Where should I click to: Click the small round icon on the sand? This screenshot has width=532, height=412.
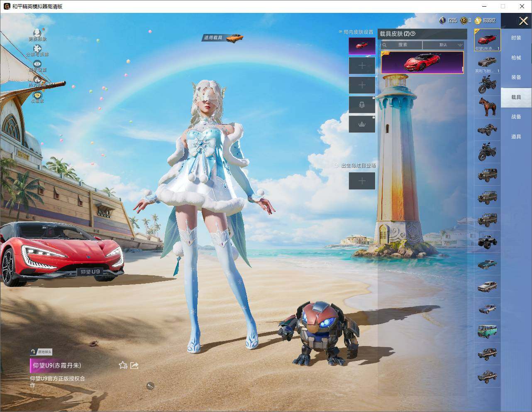click(x=150, y=386)
